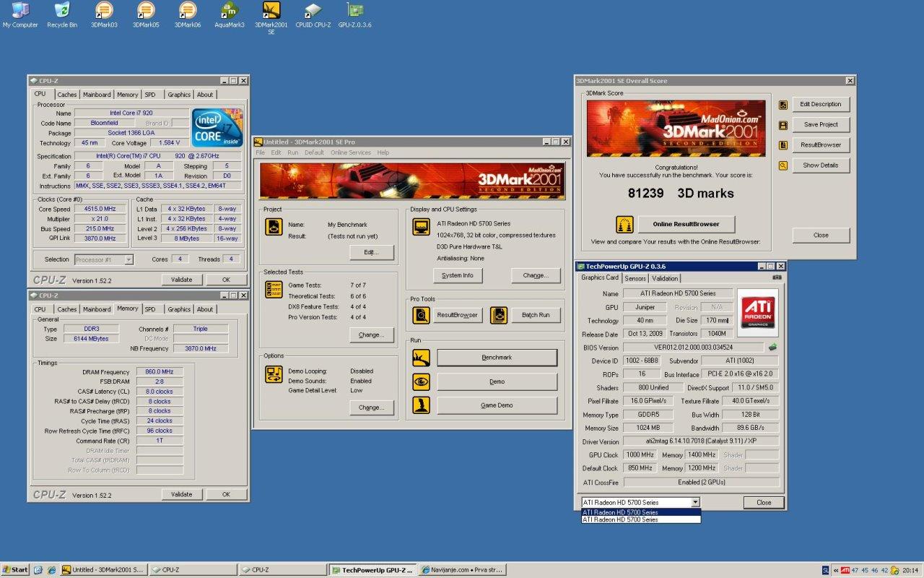Click the Intel Core i7 logo in CPU-Z

tap(217, 128)
